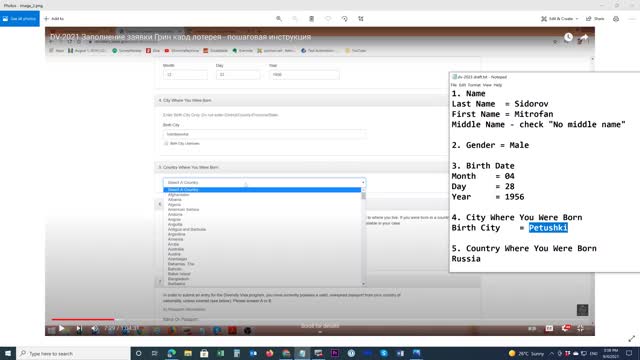Choose Argentina from the country list
The height and width of the screenshot is (360, 640).
[177, 234]
